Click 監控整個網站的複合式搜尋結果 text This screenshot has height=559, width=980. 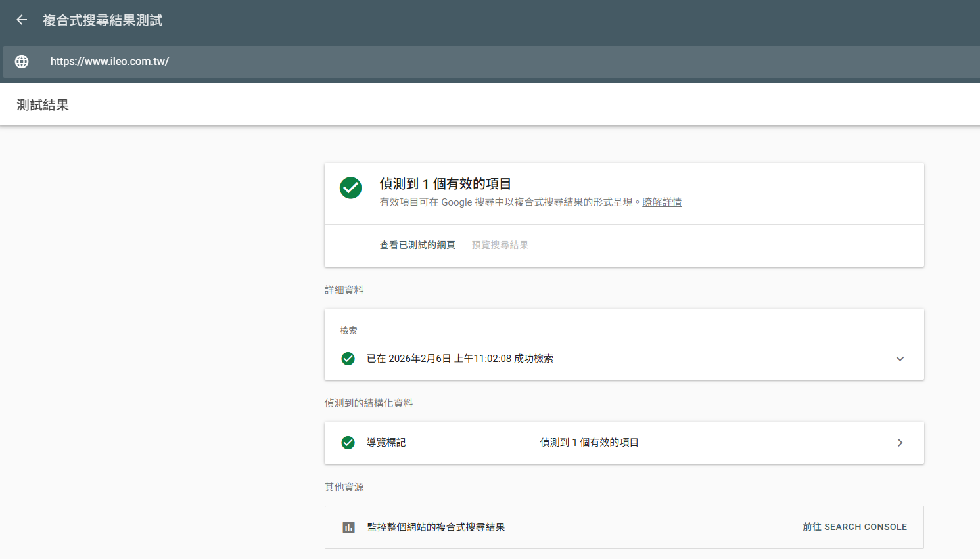coord(436,527)
